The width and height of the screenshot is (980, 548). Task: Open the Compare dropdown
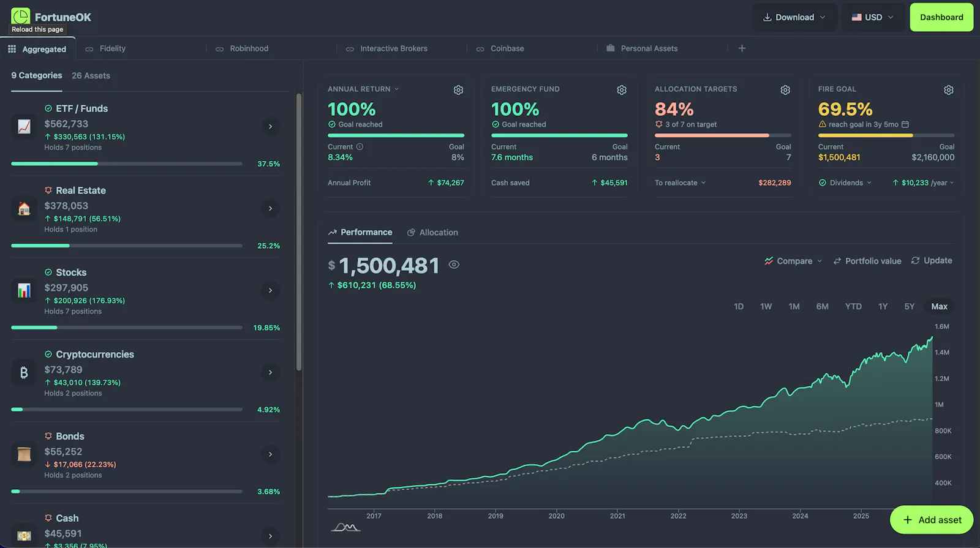(x=793, y=261)
